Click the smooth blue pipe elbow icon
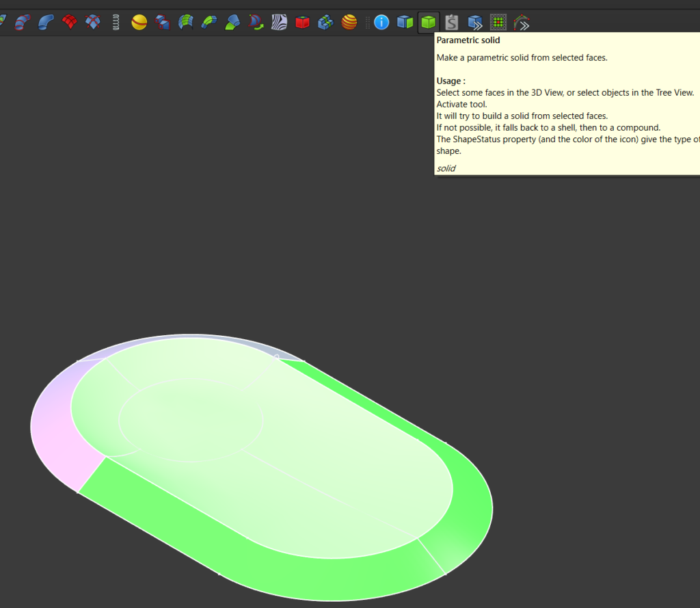 46,23
